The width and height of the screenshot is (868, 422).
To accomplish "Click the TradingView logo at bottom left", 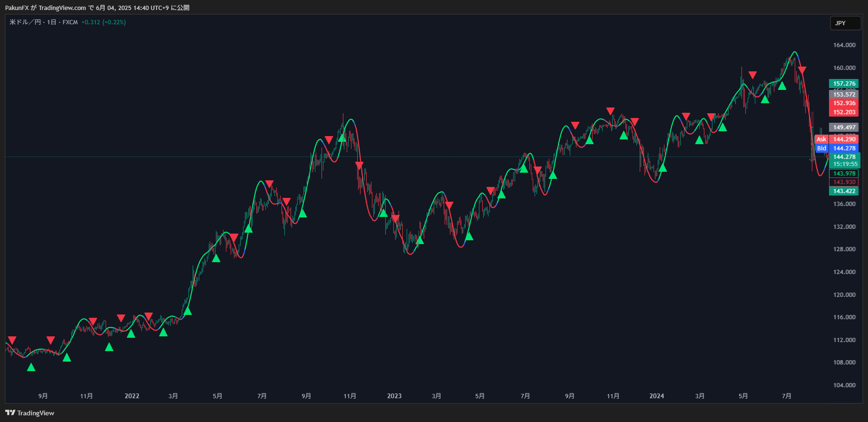I will [x=29, y=413].
